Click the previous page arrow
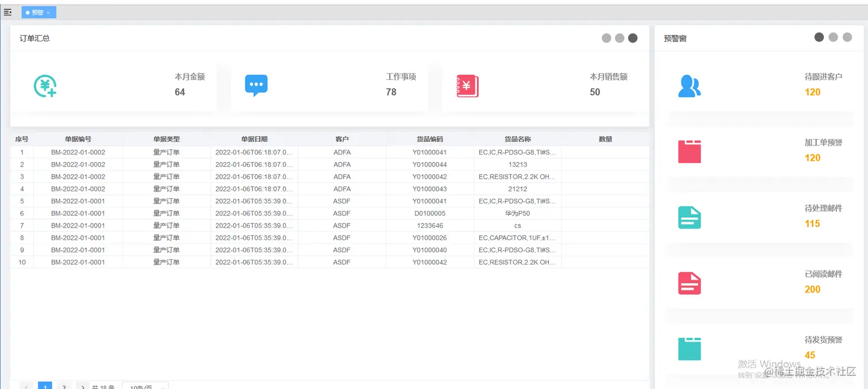Image resolution: width=868 pixels, height=389 pixels. (26, 386)
